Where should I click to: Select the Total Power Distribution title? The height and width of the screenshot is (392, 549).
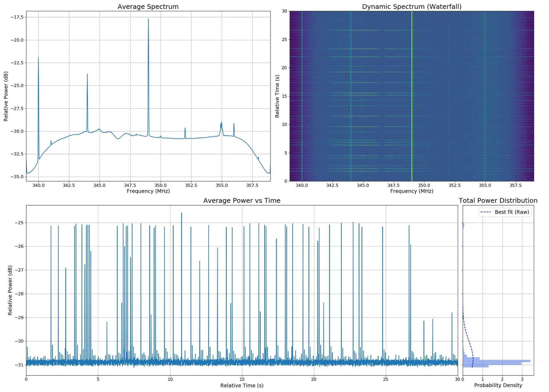498,200
